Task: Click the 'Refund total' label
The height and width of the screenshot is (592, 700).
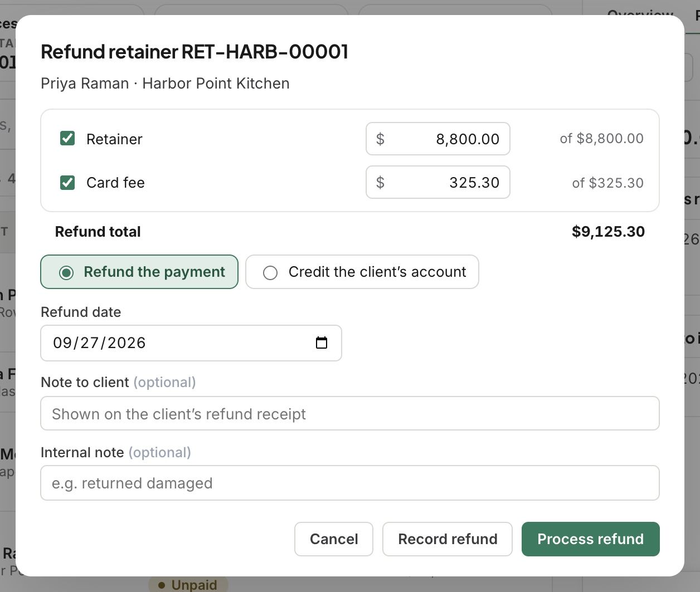Action: (x=98, y=232)
